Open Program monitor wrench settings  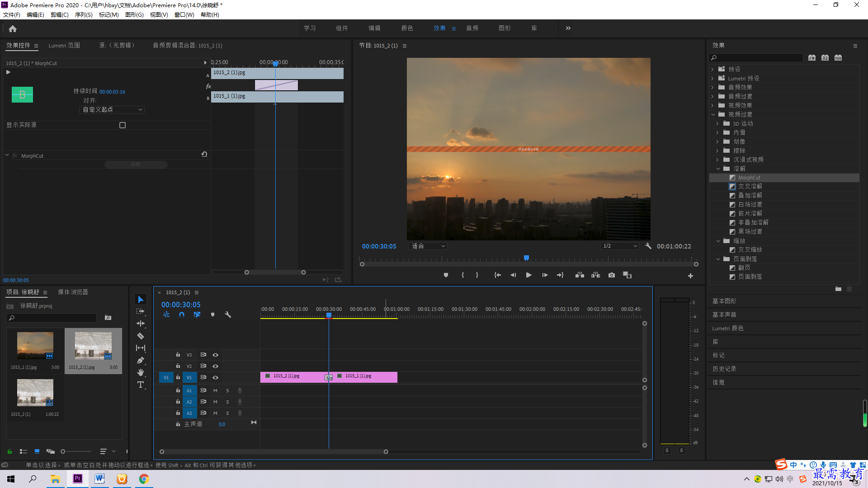[x=648, y=246]
